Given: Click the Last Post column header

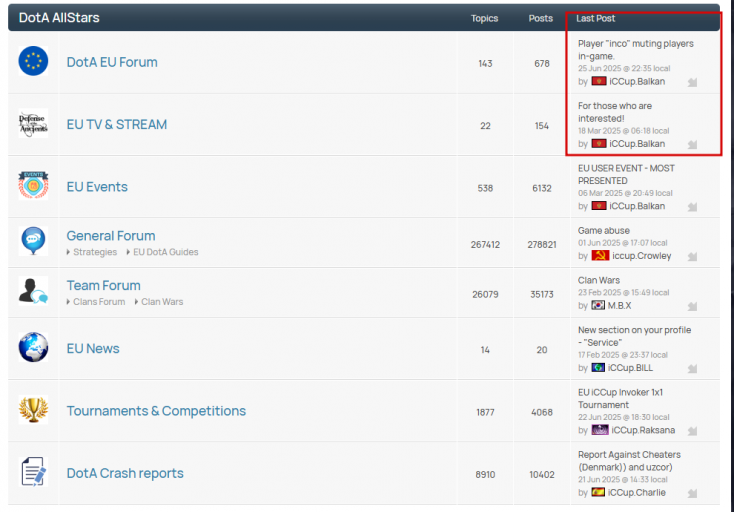Looking at the screenshot, I should click(595, 18).
